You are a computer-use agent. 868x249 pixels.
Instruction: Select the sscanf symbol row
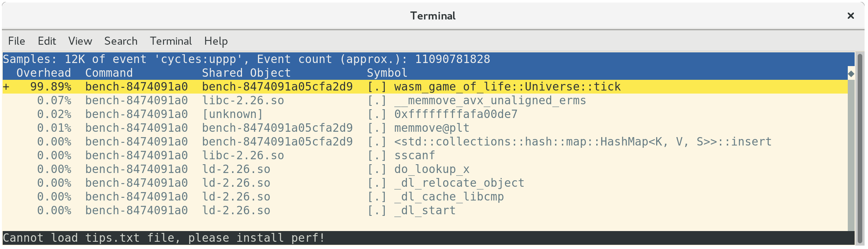[x=414, y=156]
